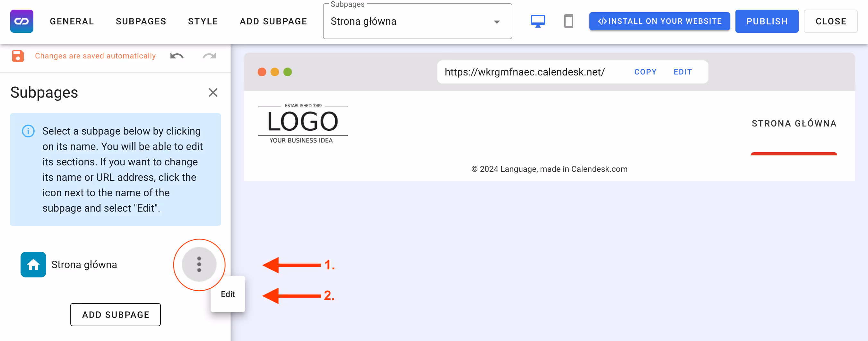
Task: Open the General menu tab
Action: pos(72,21)
